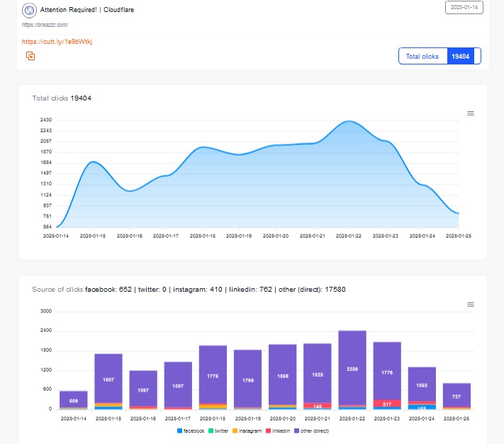The image size is (504, 444).
Task: Click the 2025-01-15 purple bar labeled 1607
Action: (x=108, y=379)
